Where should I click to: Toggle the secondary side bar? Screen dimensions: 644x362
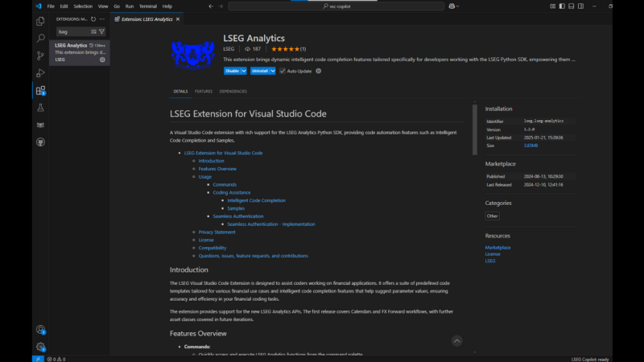click(580, 6)
